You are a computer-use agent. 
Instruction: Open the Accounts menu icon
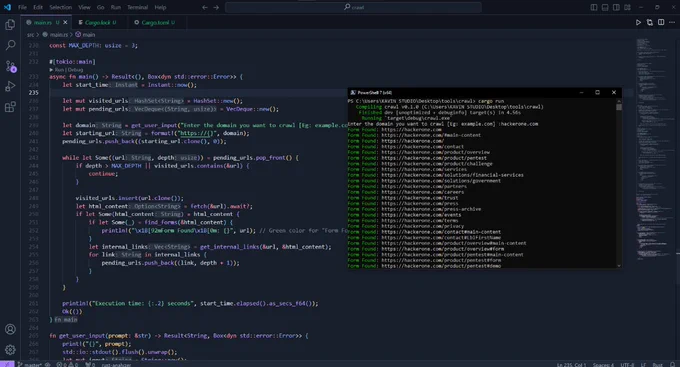tap(10, 329)
